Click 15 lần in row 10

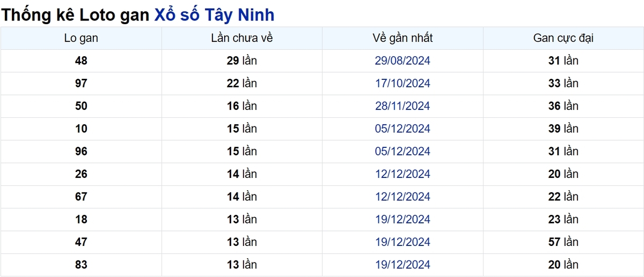click(242, 129)
